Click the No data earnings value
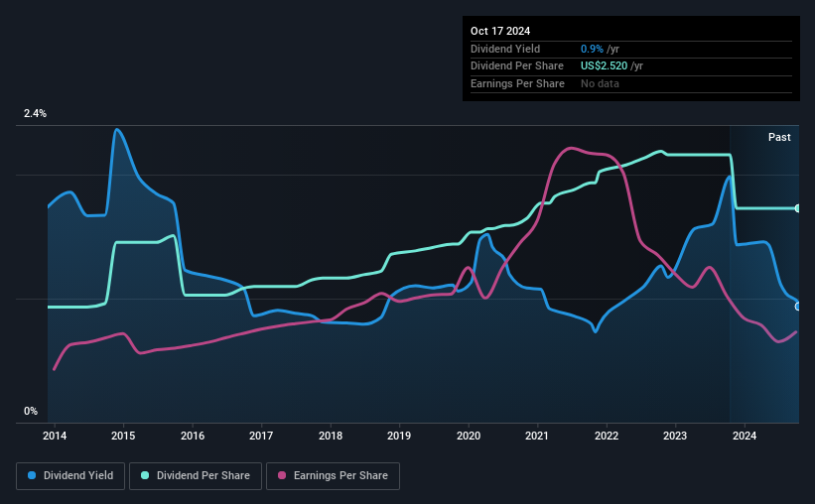The width and height of the screenshot is (815, 504). [600, 83]
